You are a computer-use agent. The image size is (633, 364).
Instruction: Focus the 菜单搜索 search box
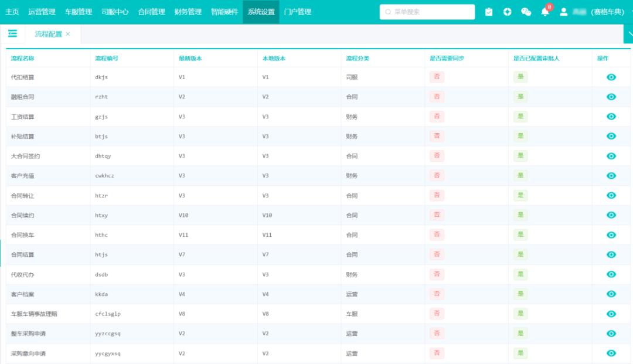pyautogui.click(x=427, y=12)
